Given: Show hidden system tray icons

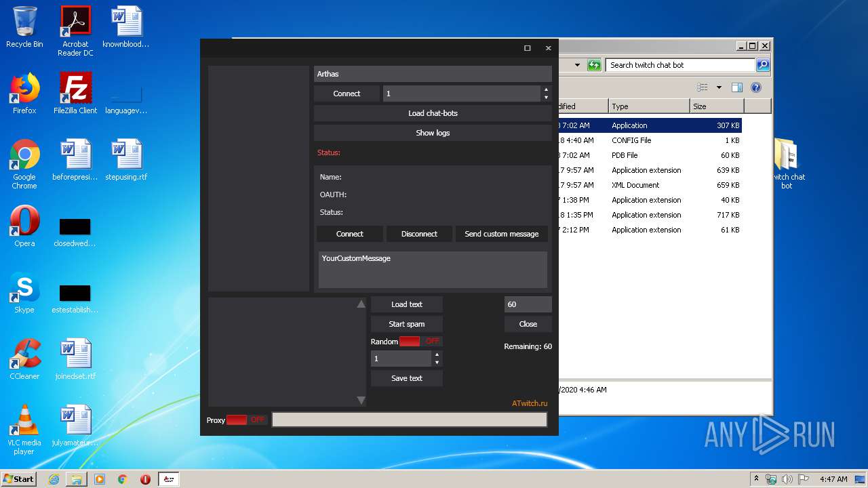Looking at the screenshot, I should click(756, 479).
